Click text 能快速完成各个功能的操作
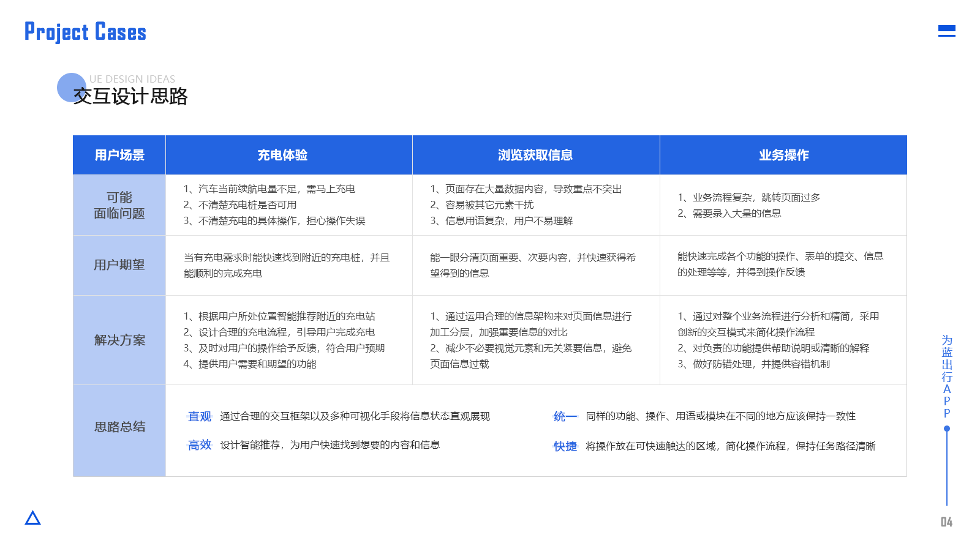 click(736, 257)
